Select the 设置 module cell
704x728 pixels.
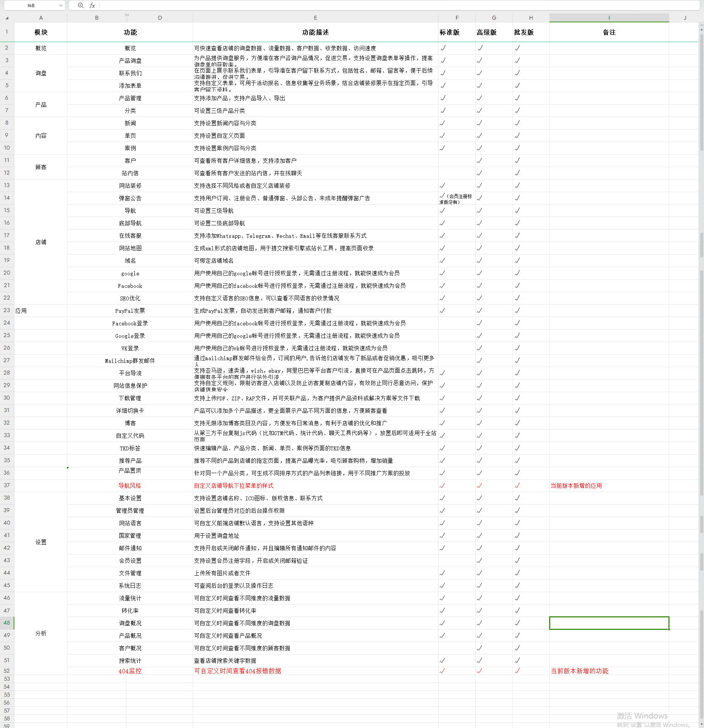(41, 542)
